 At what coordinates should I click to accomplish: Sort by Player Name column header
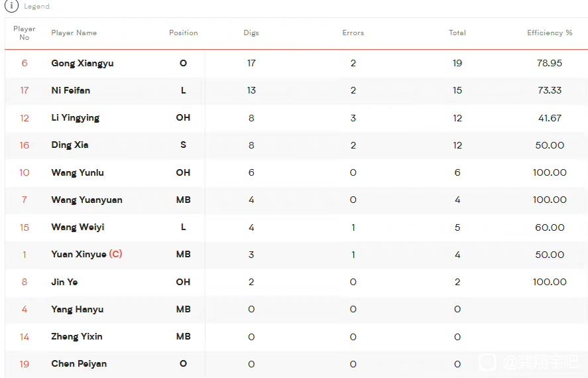(x=74, y=32)
